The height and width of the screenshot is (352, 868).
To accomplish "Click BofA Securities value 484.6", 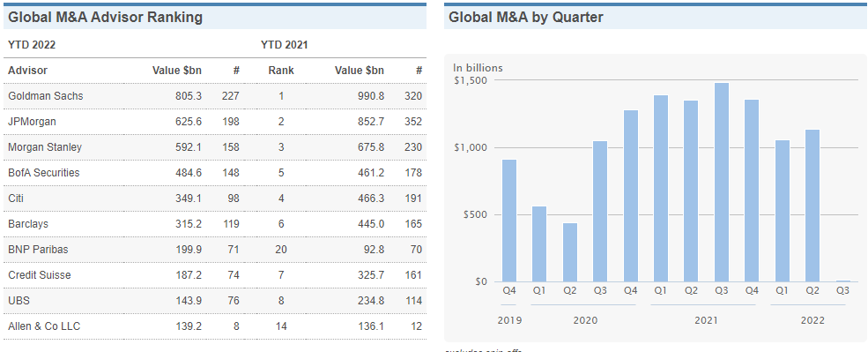I will (x=189, y=172).
